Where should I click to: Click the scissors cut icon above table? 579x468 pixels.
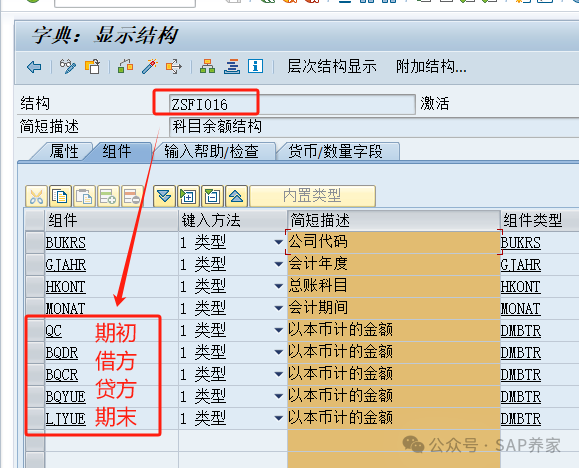tap(36, 196)
